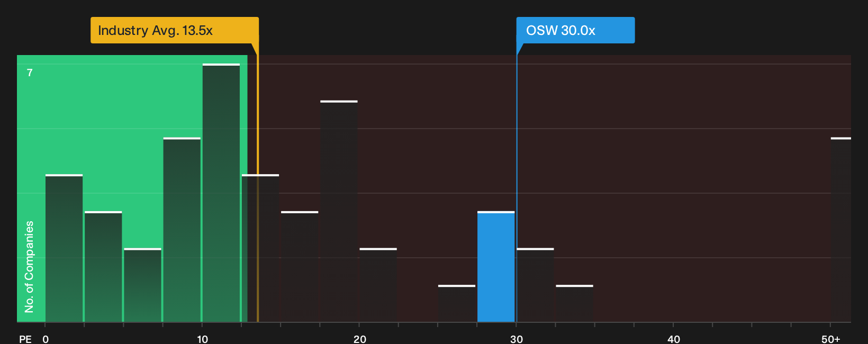The height and width of the screenshot is (344, 868).
Task: Click the OSW 30.0x label
Action: pyautogui.click(x=575, y=30)
